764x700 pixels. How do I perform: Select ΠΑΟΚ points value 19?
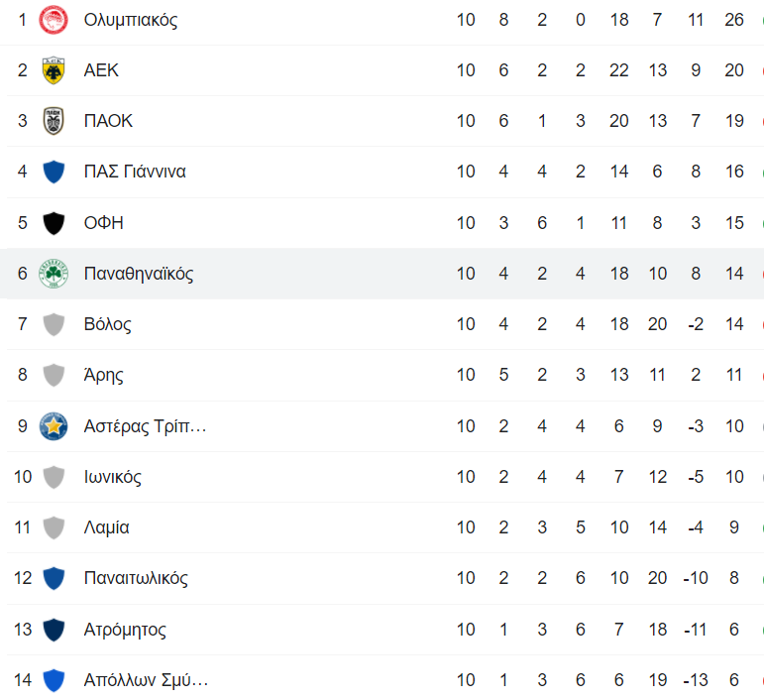coord(734,121)
